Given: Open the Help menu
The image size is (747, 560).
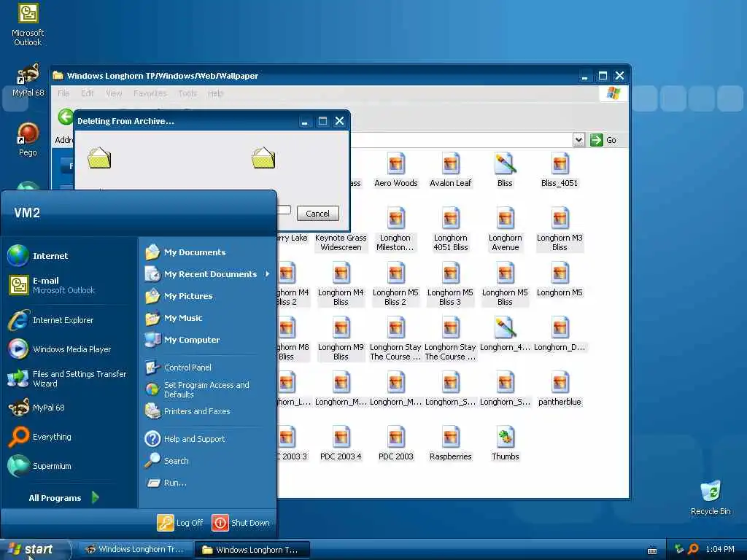Looking at the screenshot, I should [215, 93].
